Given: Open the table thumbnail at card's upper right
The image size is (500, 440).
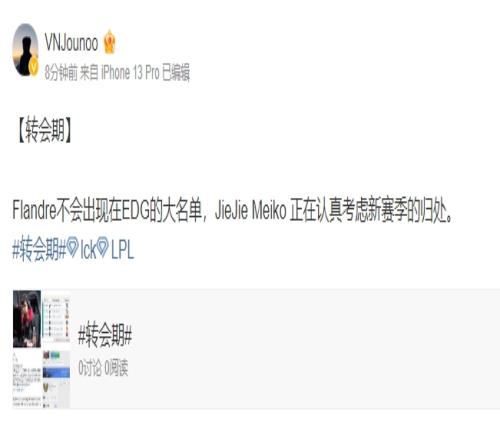Looking at the screenshot, I should (x=56, y=319).
